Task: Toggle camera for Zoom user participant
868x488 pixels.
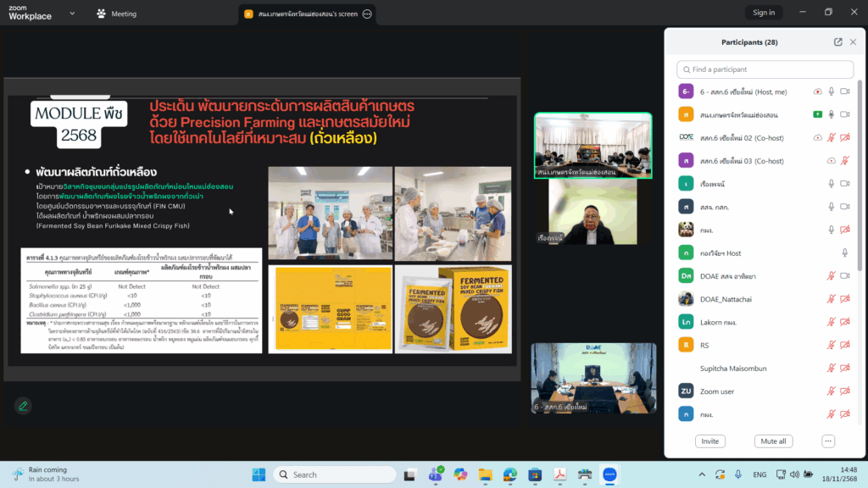Action: (845, 391)
